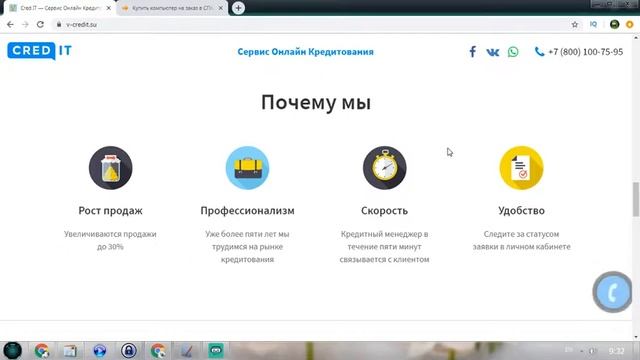Click the 'Почему мы' heading
This screenshot has height=360, width=640.
point(316,102)
